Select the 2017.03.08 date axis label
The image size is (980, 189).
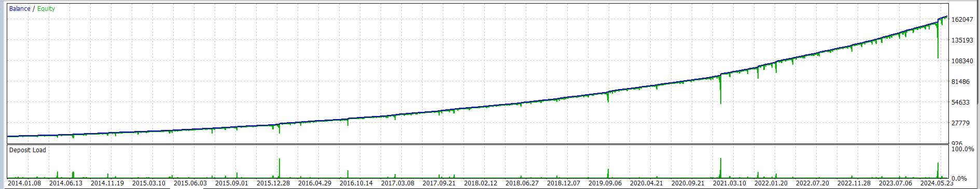(x=398, y=183)
